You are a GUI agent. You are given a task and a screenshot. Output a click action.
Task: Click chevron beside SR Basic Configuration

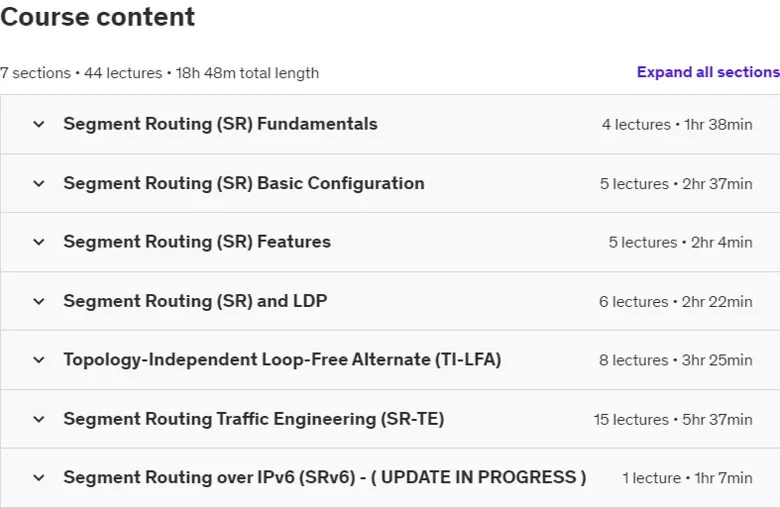point(39,184)
